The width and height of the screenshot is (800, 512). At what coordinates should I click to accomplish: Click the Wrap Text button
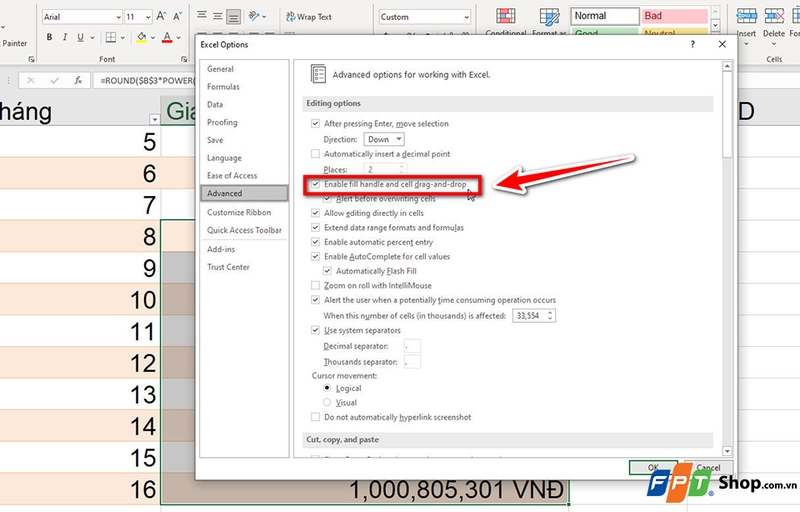pos(309,17)
